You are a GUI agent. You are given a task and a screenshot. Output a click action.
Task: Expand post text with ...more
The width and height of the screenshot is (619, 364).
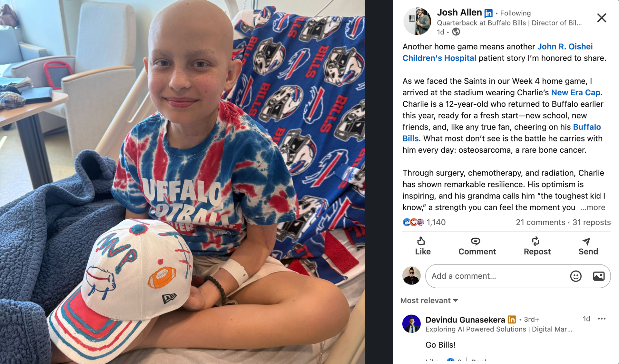pos(593,207)
